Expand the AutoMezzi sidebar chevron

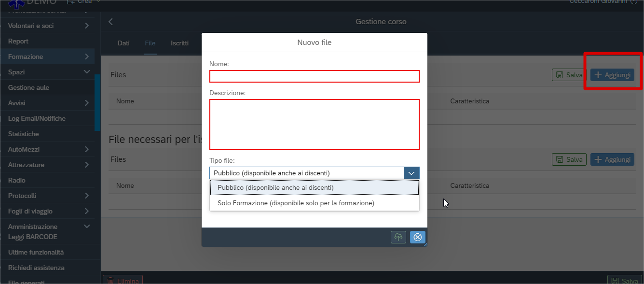(86, 149)
